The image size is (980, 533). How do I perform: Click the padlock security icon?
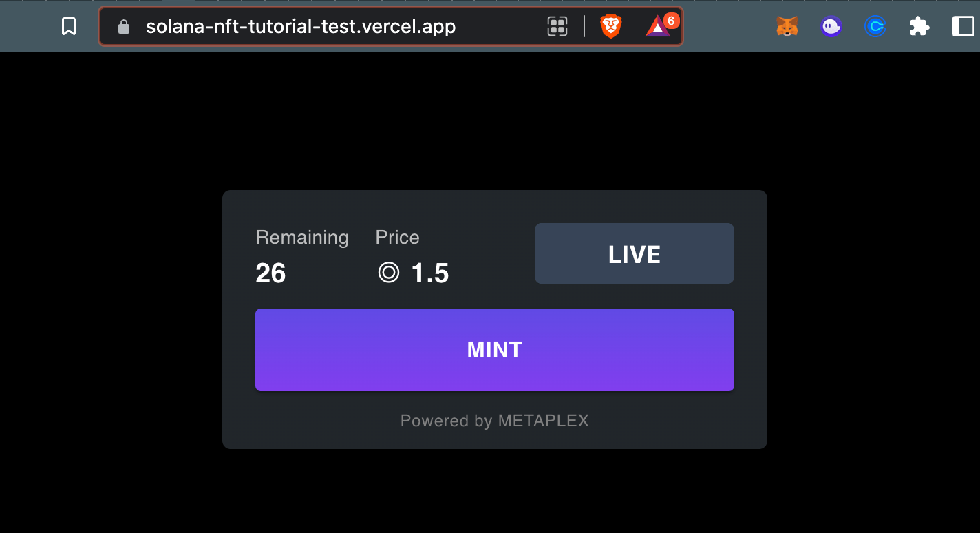(x=123, y=25)
